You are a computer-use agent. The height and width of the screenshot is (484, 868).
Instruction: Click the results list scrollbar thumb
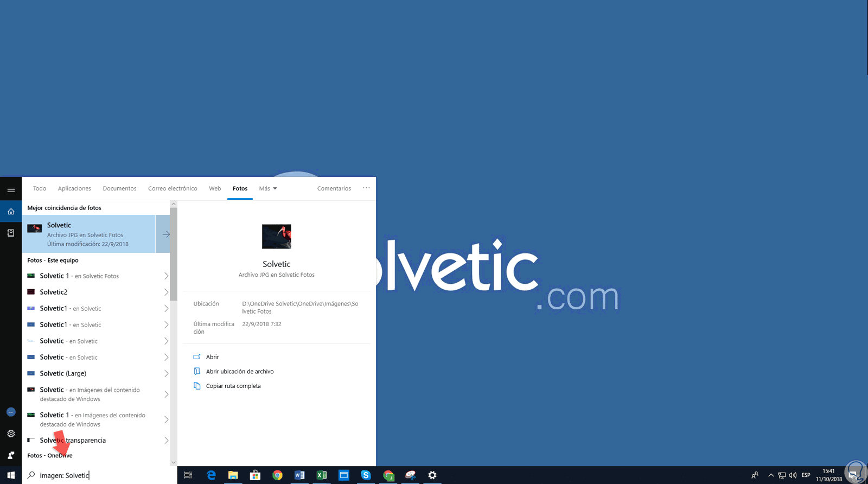click(x=174, y=254)
